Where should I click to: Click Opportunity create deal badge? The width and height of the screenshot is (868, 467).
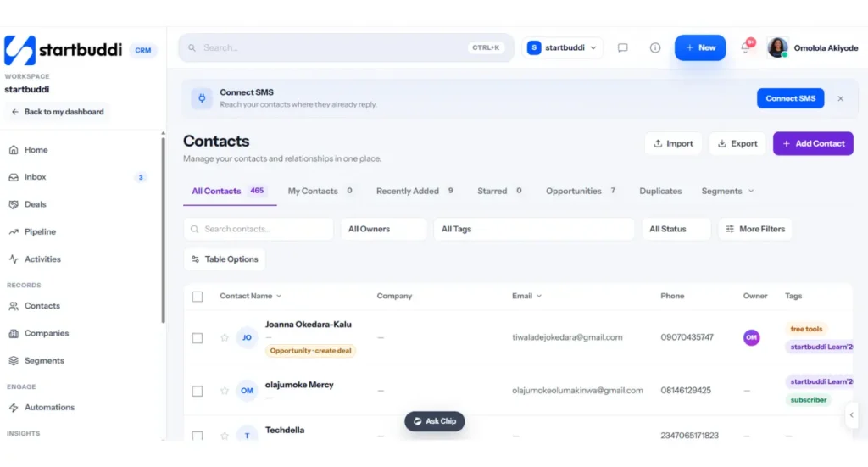tap(310, 351)
